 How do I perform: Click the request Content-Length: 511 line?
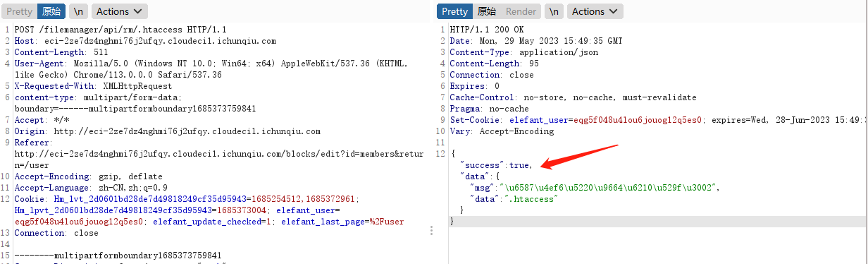61,52
